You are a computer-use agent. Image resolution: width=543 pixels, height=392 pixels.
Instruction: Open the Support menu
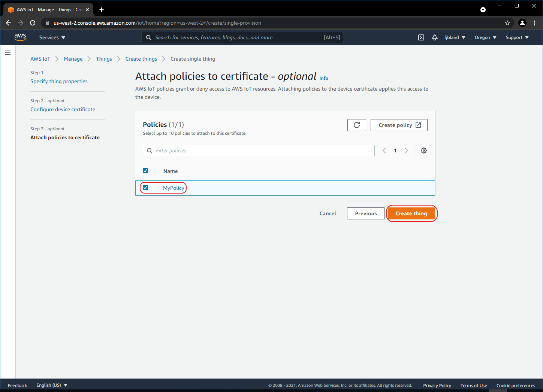[x=517, y=37]
